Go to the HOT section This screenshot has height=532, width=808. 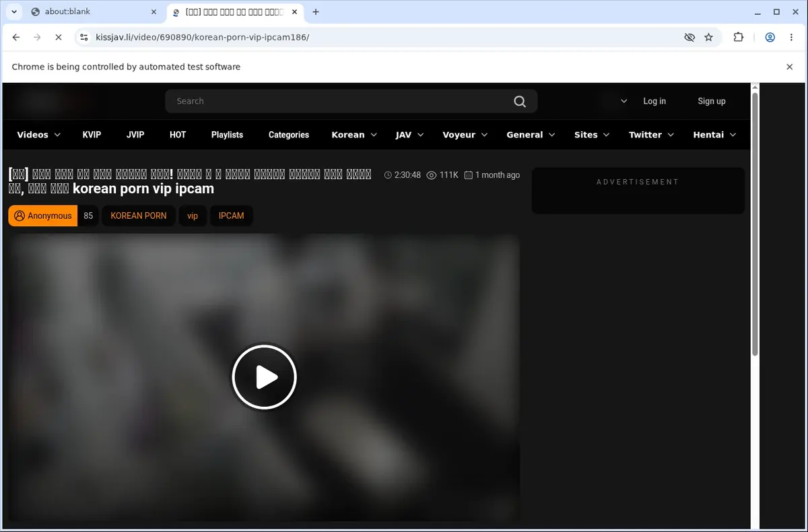(178, 135)
